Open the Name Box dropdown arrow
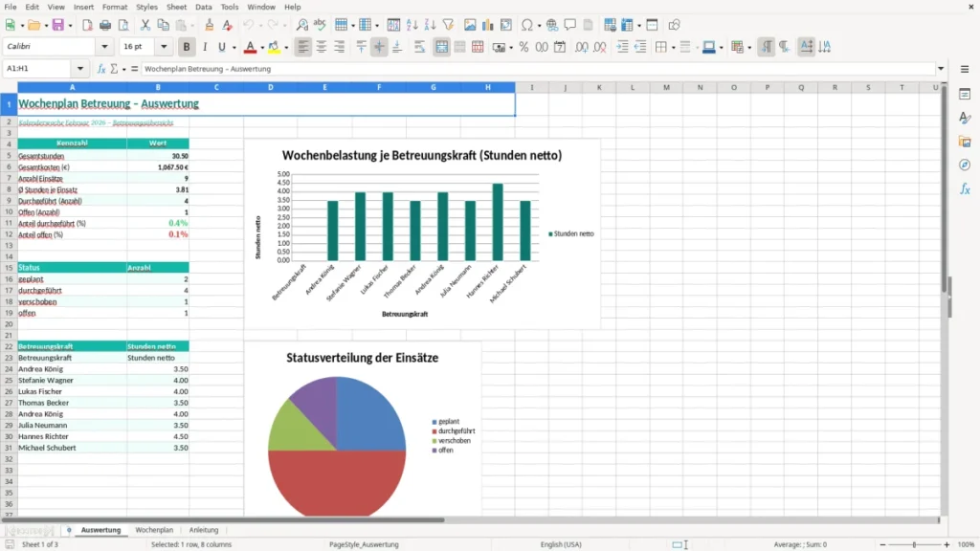 point(80,69)
